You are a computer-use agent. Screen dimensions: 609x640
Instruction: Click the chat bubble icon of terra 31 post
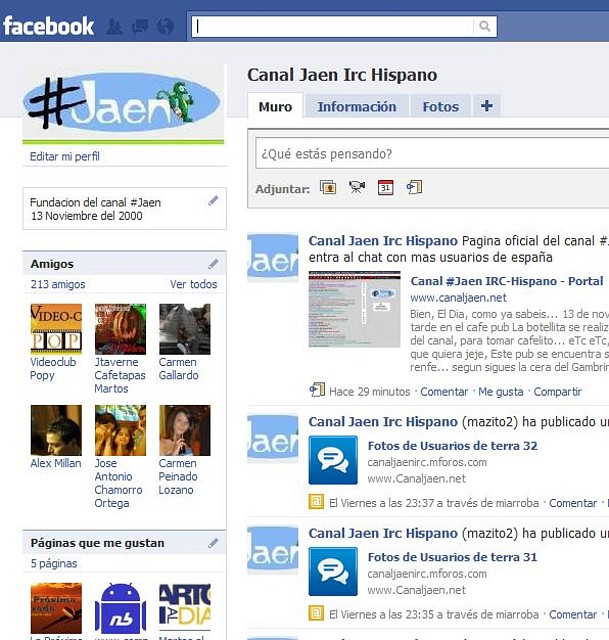pyautogui.click(x=333, y=571)
